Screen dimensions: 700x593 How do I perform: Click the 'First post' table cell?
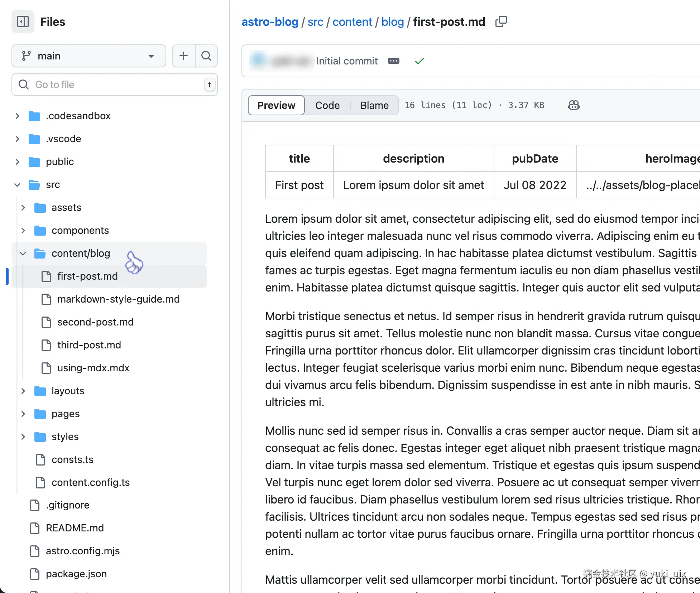click(299, 185)
